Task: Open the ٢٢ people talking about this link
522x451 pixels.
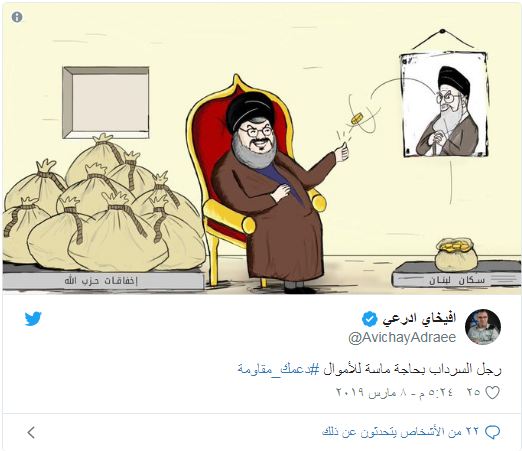Action: pos(400,432)
